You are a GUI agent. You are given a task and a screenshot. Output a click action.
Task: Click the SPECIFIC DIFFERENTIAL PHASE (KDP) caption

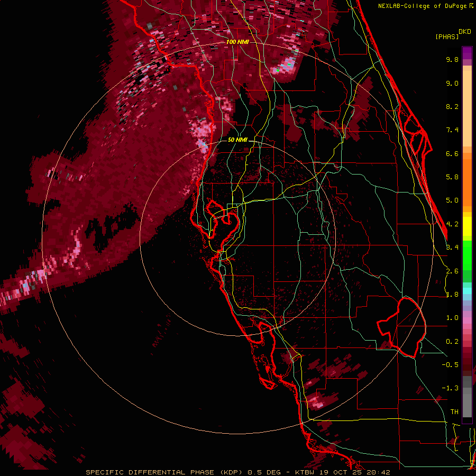pos(165,472)
